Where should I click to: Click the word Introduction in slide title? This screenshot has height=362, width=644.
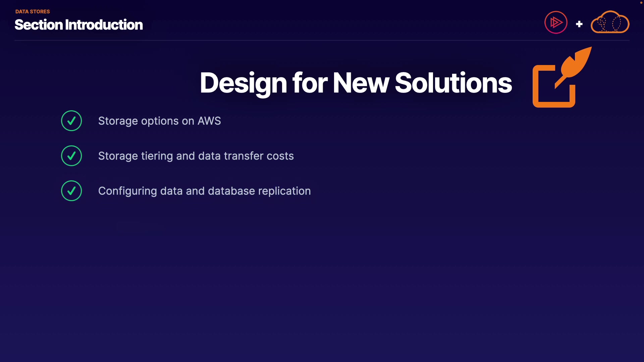[104, 25]
